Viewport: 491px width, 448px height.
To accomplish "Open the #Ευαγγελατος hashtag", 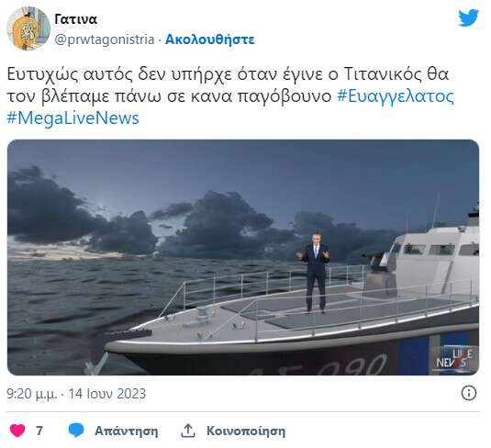I will (x=396, y=96).
